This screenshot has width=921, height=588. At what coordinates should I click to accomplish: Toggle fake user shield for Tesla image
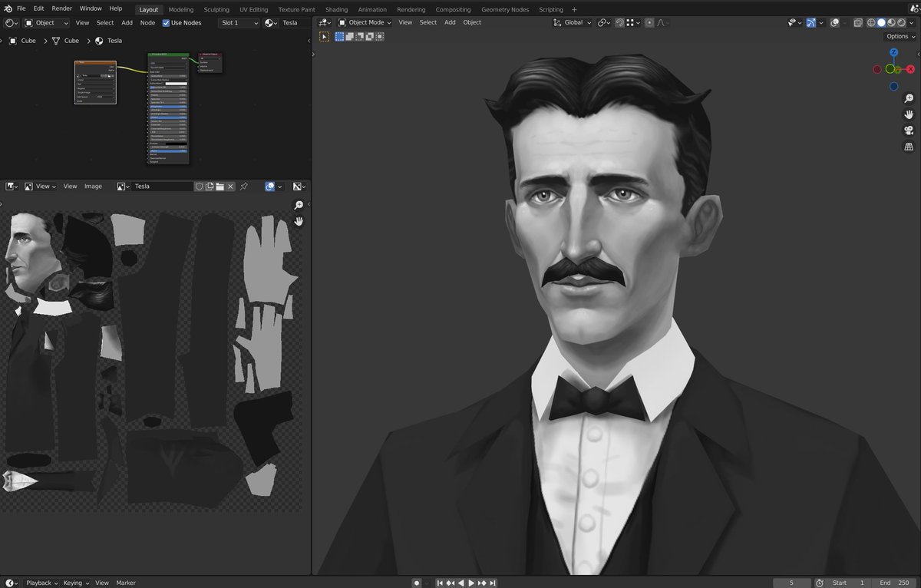click(x=199, y=186)
